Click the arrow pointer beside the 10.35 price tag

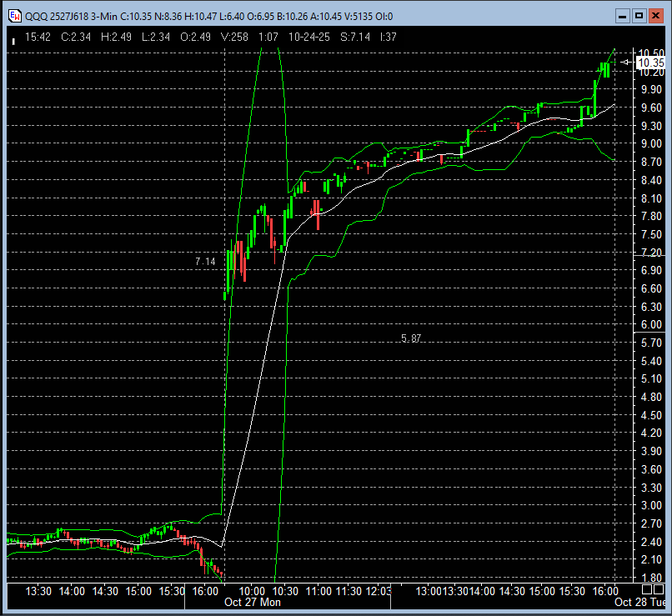pyautogui.click(x=626, y=63)
